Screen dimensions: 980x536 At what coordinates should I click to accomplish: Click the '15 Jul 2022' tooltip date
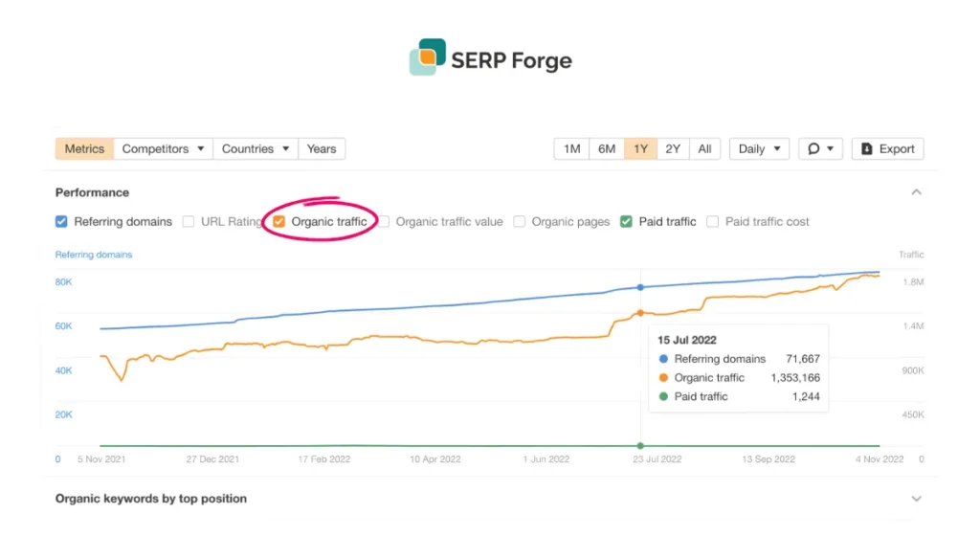687,340
